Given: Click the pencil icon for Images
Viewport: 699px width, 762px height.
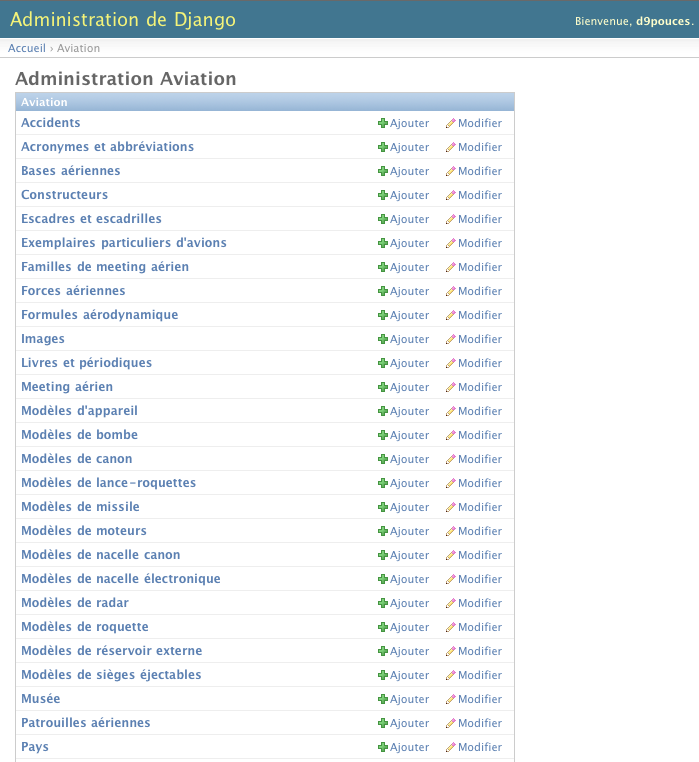Looking at the screenshot, I should coord(450,339).
